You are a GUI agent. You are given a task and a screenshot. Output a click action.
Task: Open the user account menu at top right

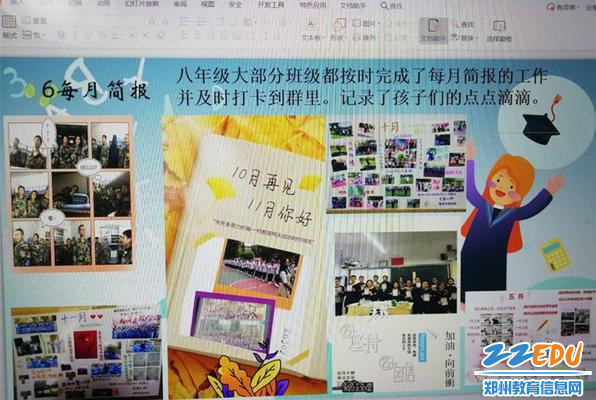pos(562,7)
